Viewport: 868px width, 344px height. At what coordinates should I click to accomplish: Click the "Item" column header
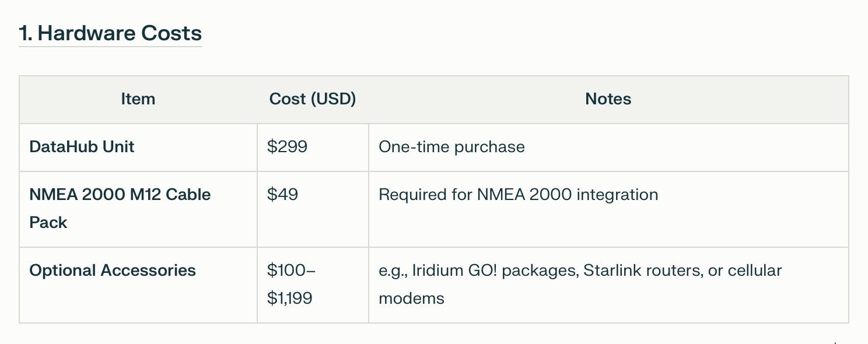point(138,99)
